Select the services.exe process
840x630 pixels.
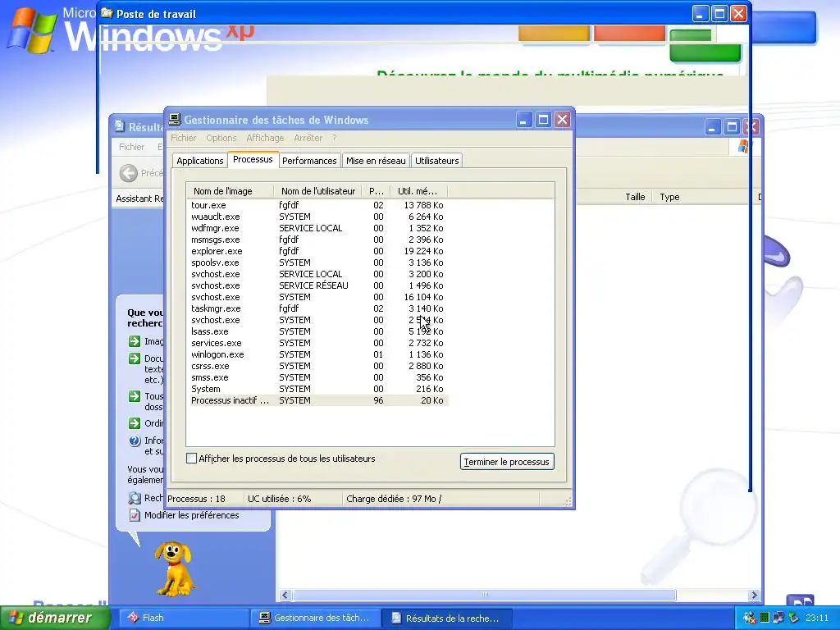318,343
